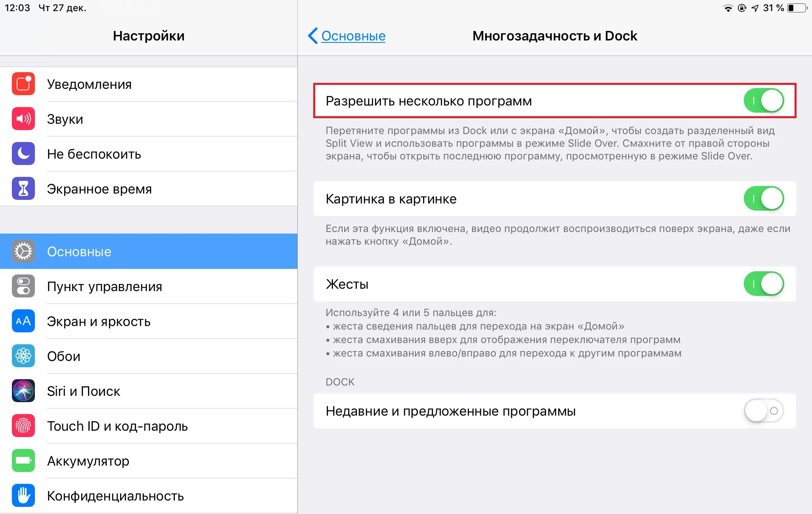Viewport: 812px width, 514px height.
Task: Open Обои settings row
Action: (x=149, y=356)
